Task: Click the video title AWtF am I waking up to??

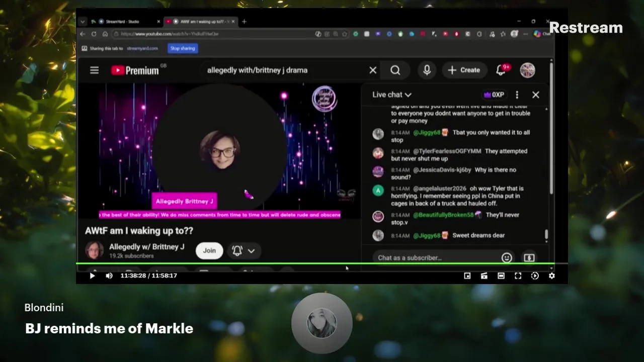Action: click(x=139, y=231)
